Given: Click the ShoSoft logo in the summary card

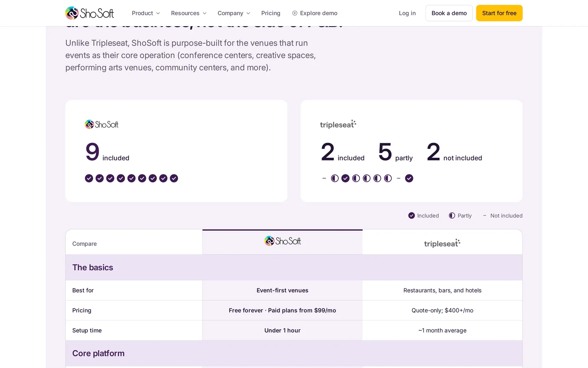Looking at the screenshot, I should tap(101, 124).
